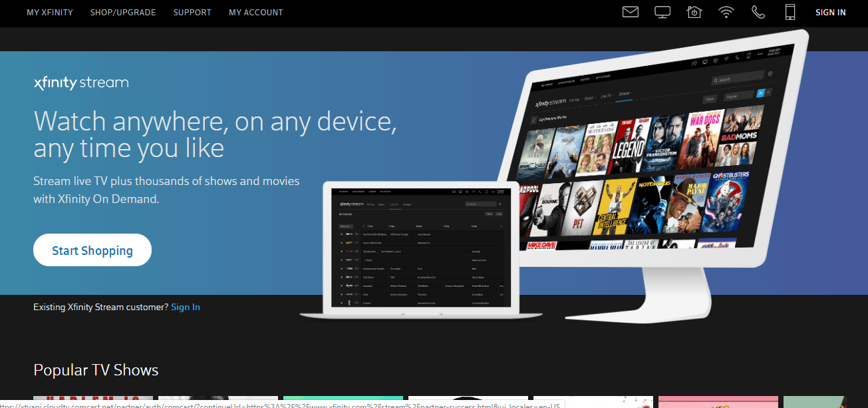Click the telephone voice icon

pos(758,12)
